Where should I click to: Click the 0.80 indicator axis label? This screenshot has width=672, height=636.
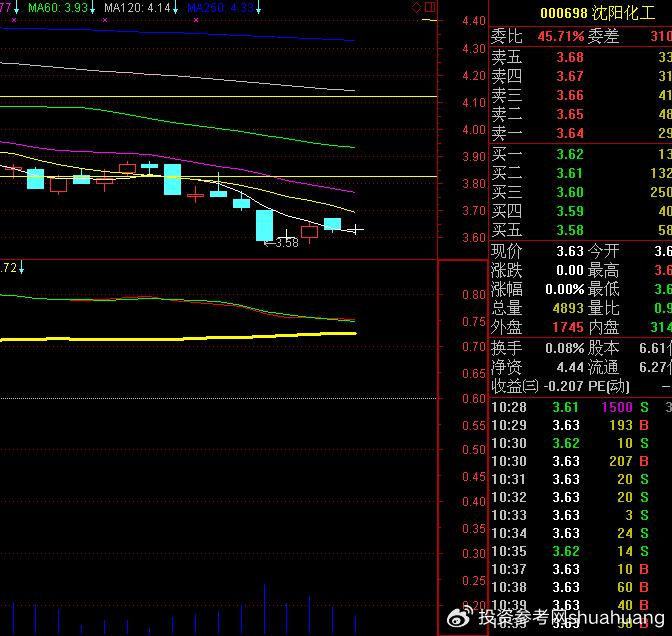[474, 295]
